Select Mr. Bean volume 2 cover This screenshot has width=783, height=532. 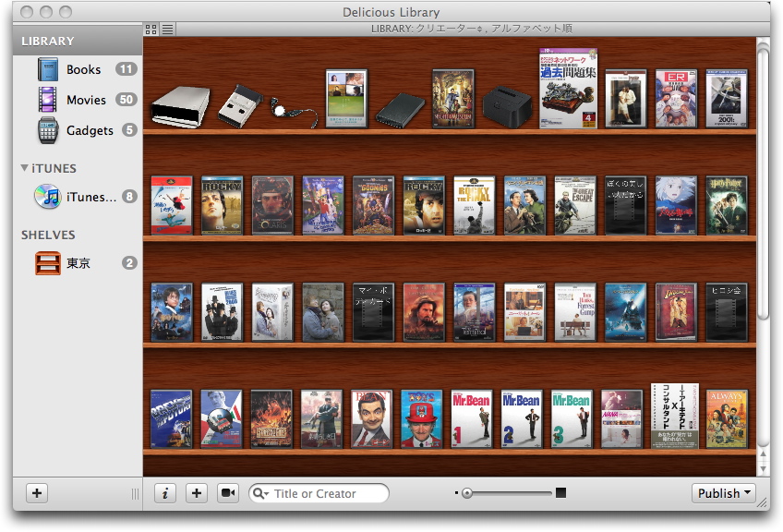point(522,419)
